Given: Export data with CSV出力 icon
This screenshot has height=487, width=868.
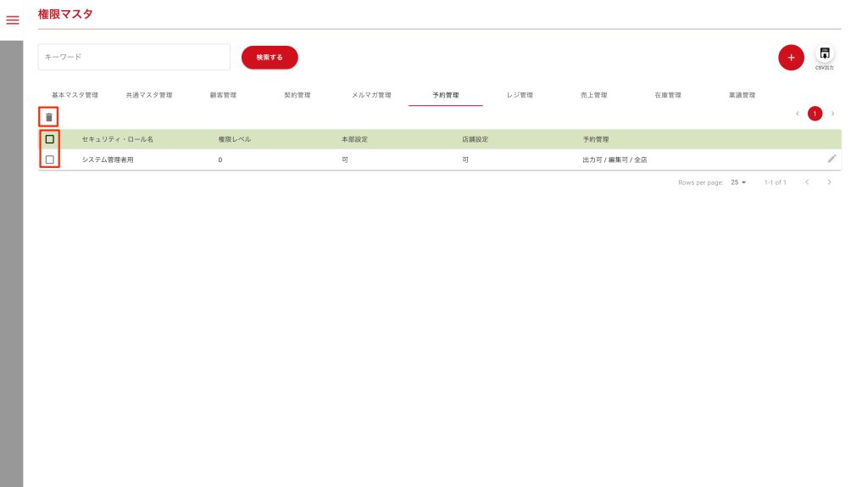Looking at the screenshot, I should pyautogui.click(x=824, y=54).
